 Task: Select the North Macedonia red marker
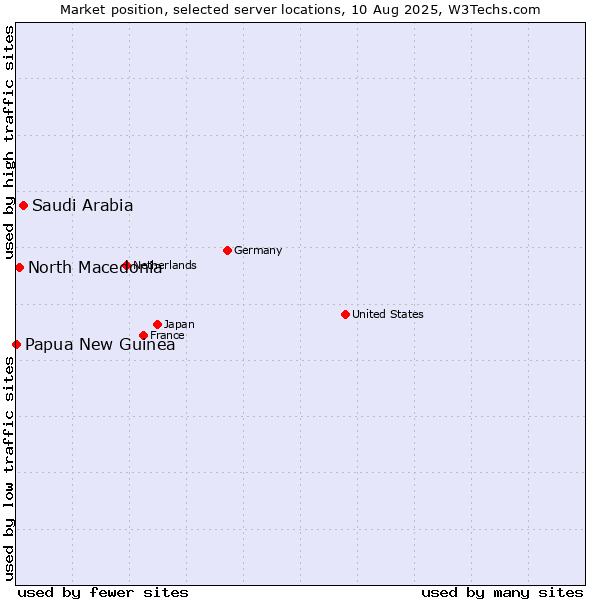point(20,268)
